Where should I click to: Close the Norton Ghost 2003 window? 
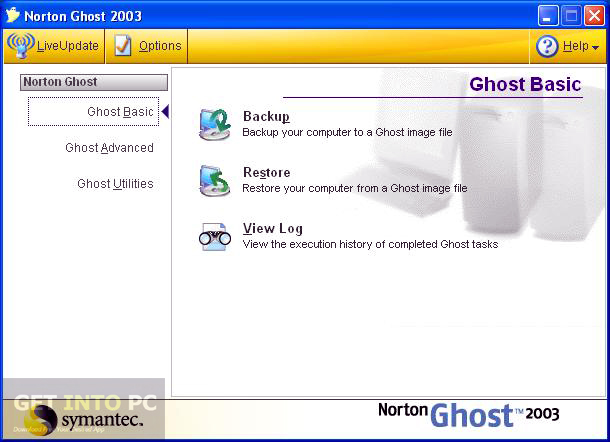[x=594, y=16]
